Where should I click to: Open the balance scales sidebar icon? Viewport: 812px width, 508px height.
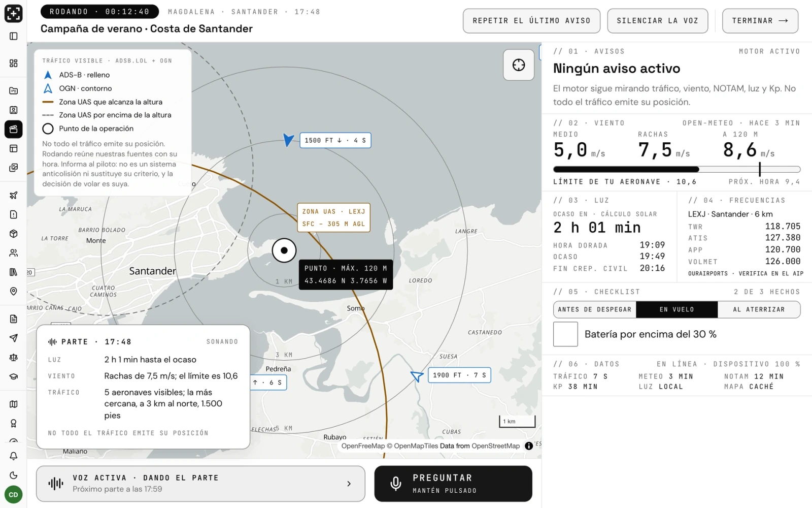tap(14, 358)
